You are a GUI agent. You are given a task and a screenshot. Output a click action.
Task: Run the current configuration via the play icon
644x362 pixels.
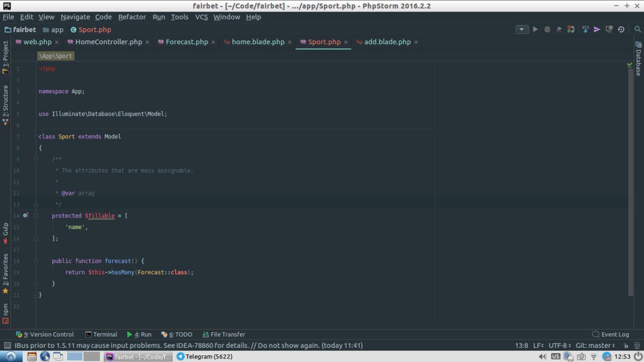point(535,30)
